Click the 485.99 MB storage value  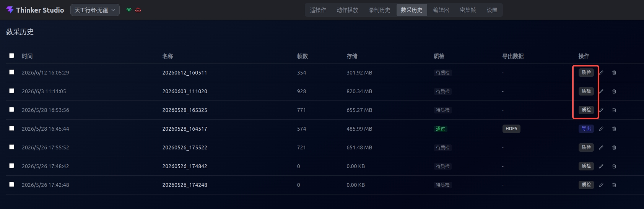click(x=359, y=129)
